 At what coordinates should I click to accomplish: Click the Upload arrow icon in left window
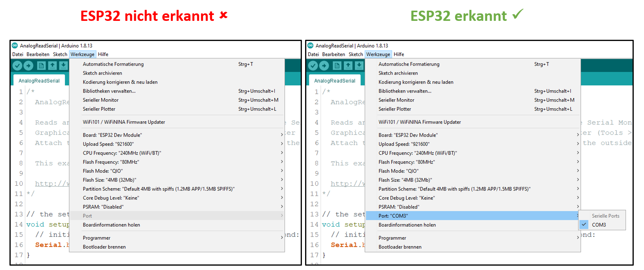28,66
